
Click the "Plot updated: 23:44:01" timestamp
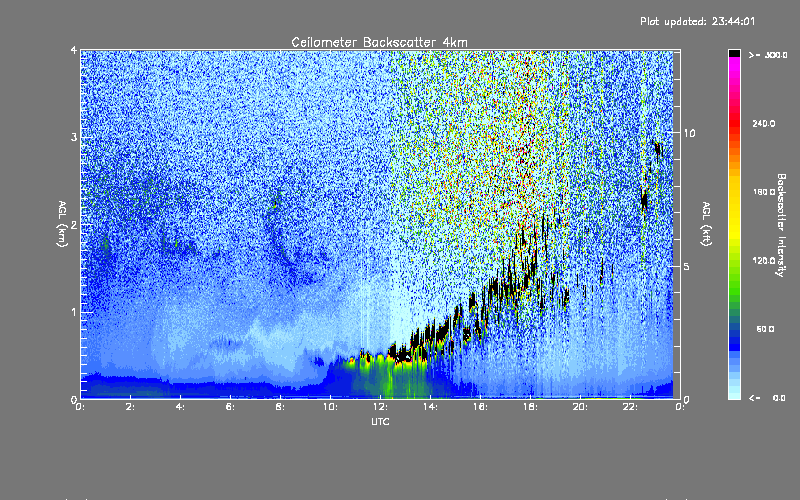(x=697, y=21)
